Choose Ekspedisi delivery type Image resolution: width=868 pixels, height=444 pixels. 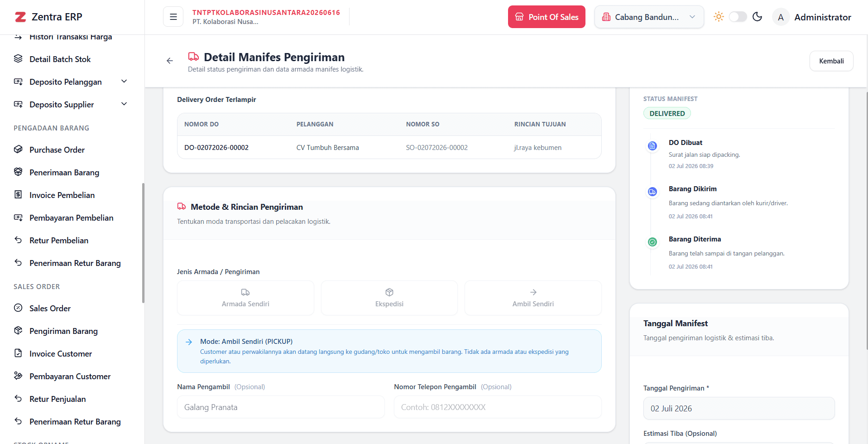click(389, 298)
